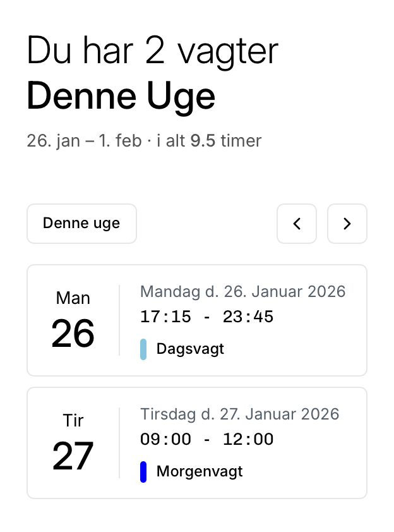Click the dark blue Morgenvagt color marker

(x=143, y=471)
